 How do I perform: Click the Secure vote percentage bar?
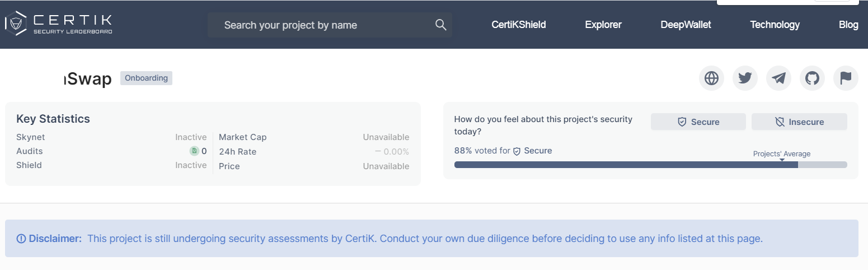click(x=650, y=165)
